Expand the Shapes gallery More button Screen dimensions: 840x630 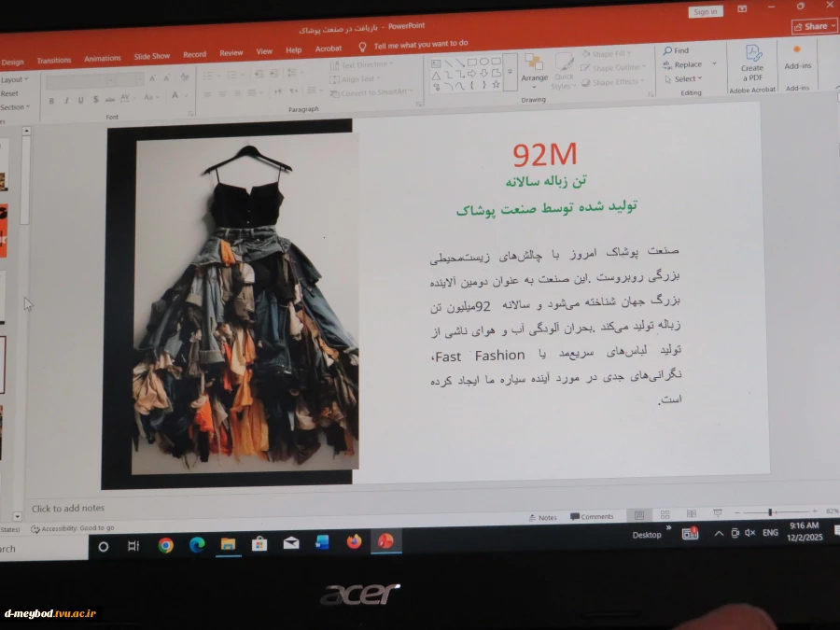point(510,72)
